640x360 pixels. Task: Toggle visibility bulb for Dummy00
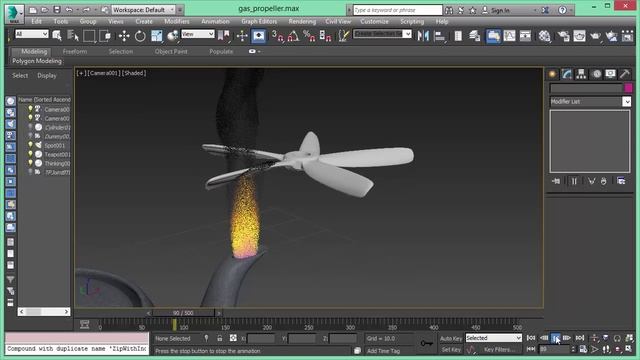coord(30,136)
